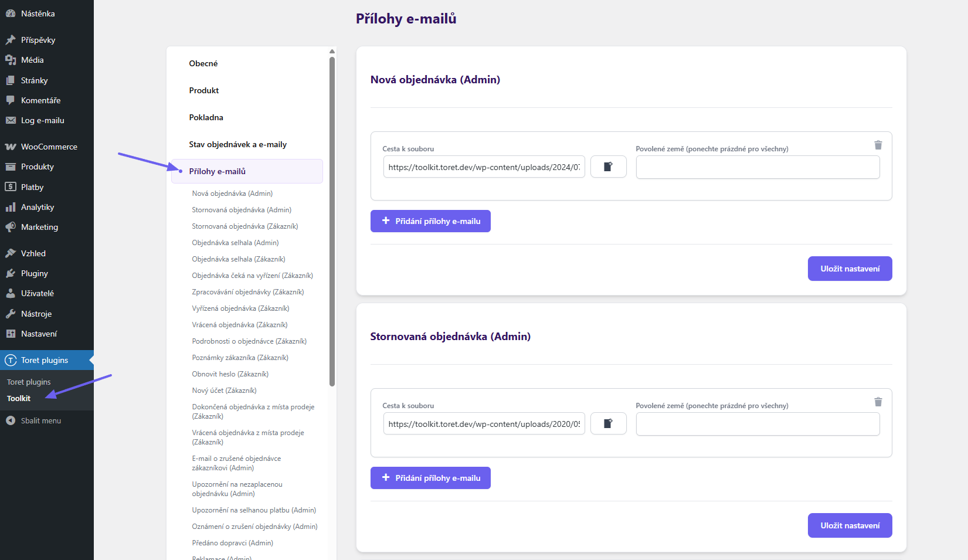
Task: Click the clipboard icon beside Stornovaná objednávka file path
Action: coord(608,423)
